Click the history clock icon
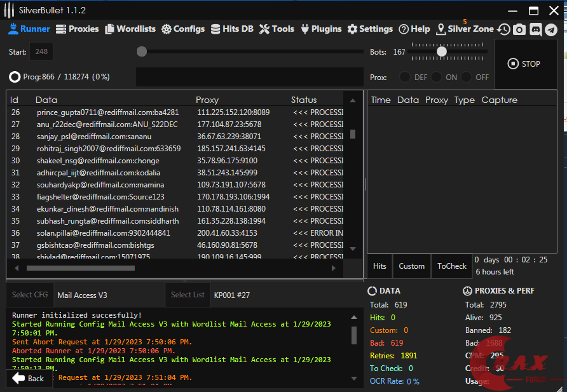 click(x=503, y=29)
